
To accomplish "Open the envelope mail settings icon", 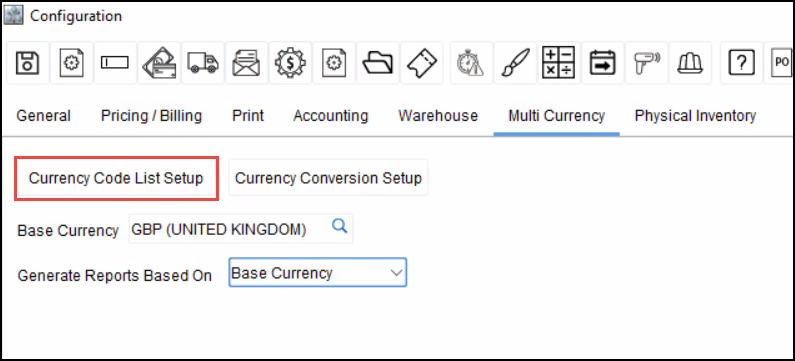I will pos(246,63).
